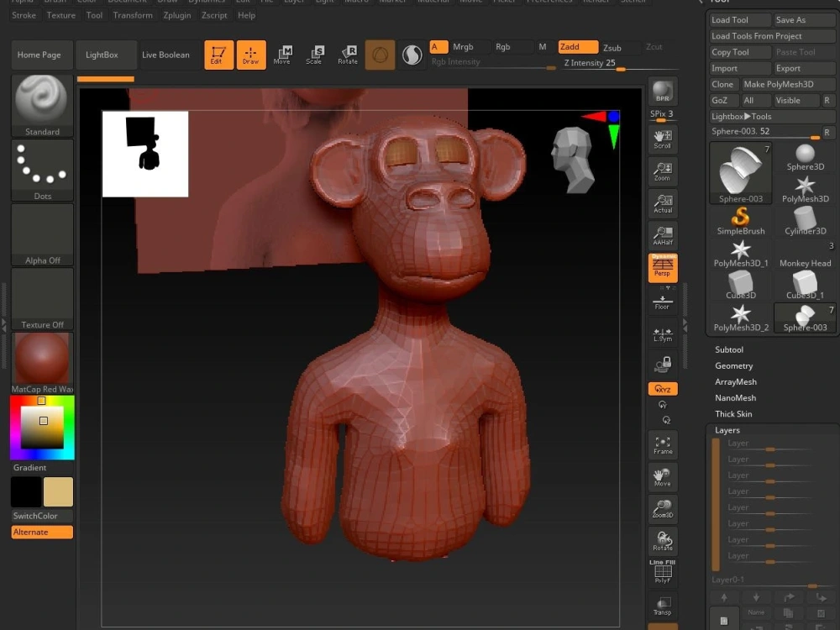
Task: Toggle Transp transparency mode
Action: (x=663, y=606)
